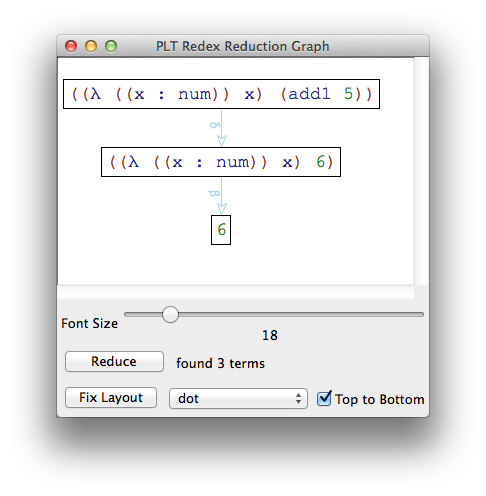This screenshot has height=496, width=486.
Task: Click the β label on the second arrow
Action: (214, 193)
